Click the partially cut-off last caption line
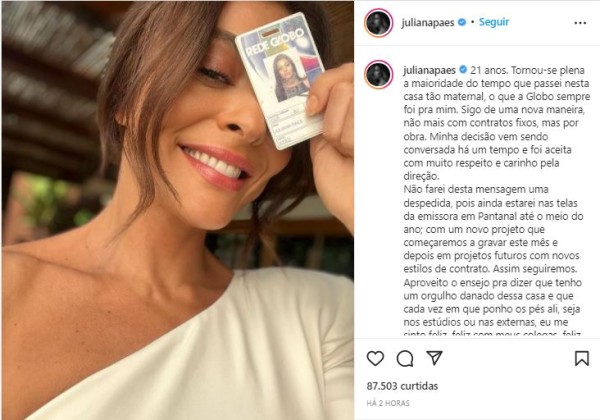Screen dimensions: 600x420 point(492,333)
